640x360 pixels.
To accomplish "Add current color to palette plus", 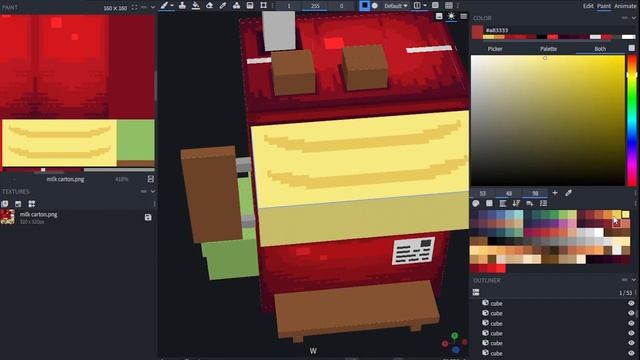I will [555, 193].
